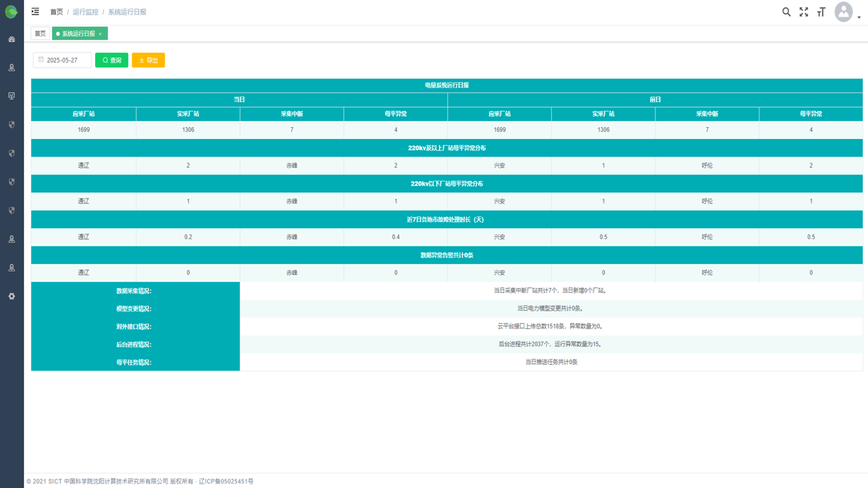Select the 系统运行日报 tab
Screen dimensions: 868x488
[78, 33]
